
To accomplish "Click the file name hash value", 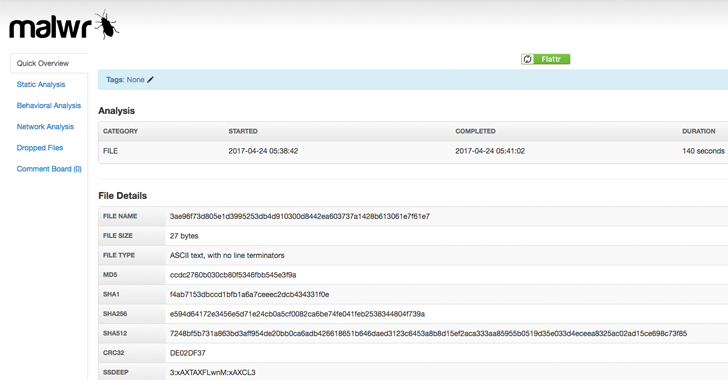I will pos(299,216).
